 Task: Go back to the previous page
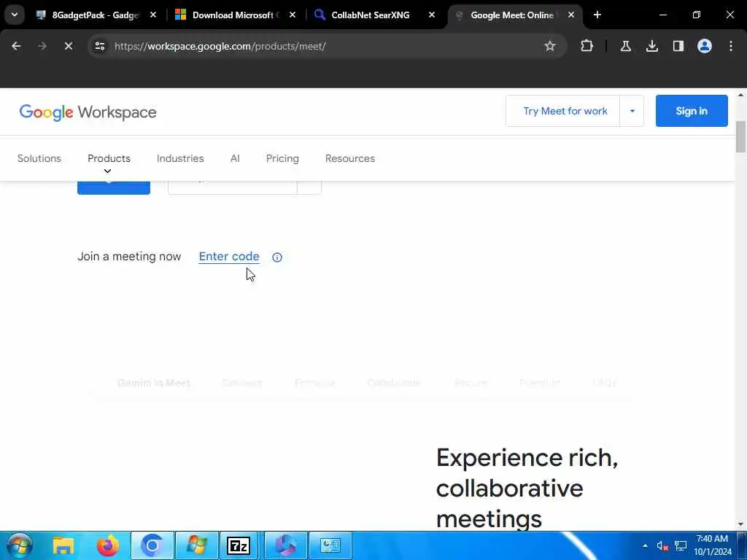16,46
